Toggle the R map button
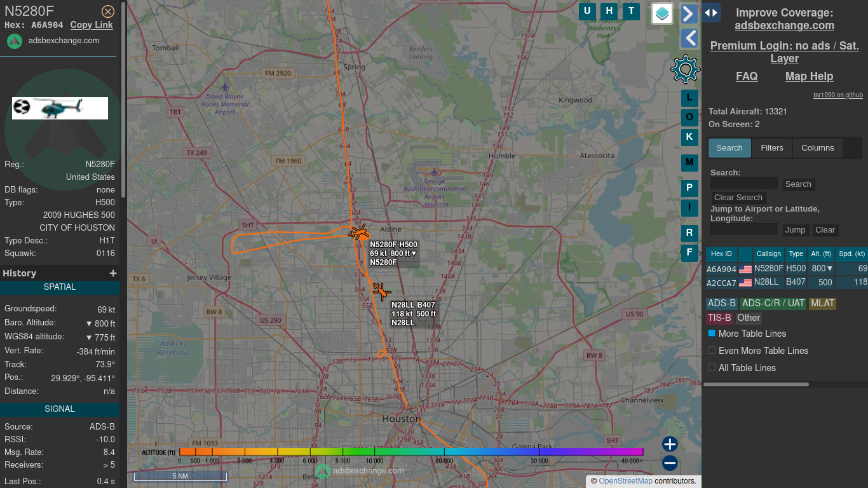Screen dimensions: 868x488 (x=689, y=233)
